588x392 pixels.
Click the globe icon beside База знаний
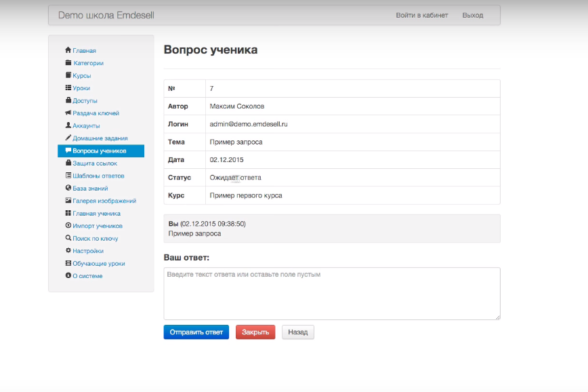point(68,188)
